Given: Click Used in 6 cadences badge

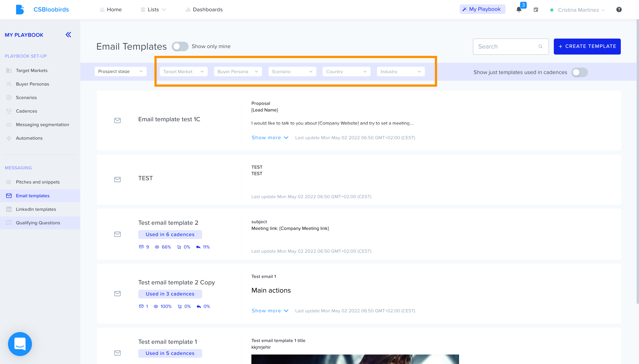Looking at the screenshot, I should coord(170,235).
